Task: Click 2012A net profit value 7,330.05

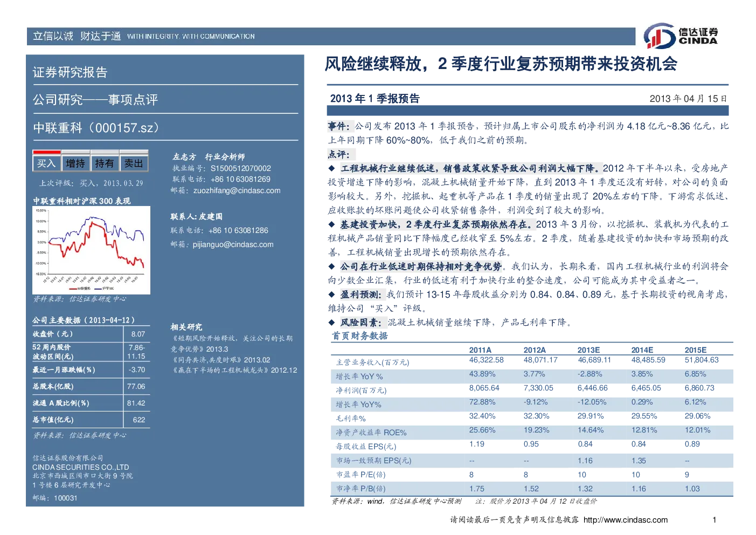Action: pos(538,388)
